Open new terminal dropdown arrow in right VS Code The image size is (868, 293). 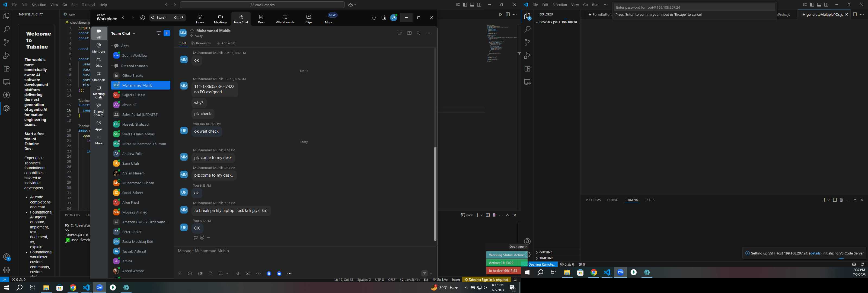click(x=829, y=200)
